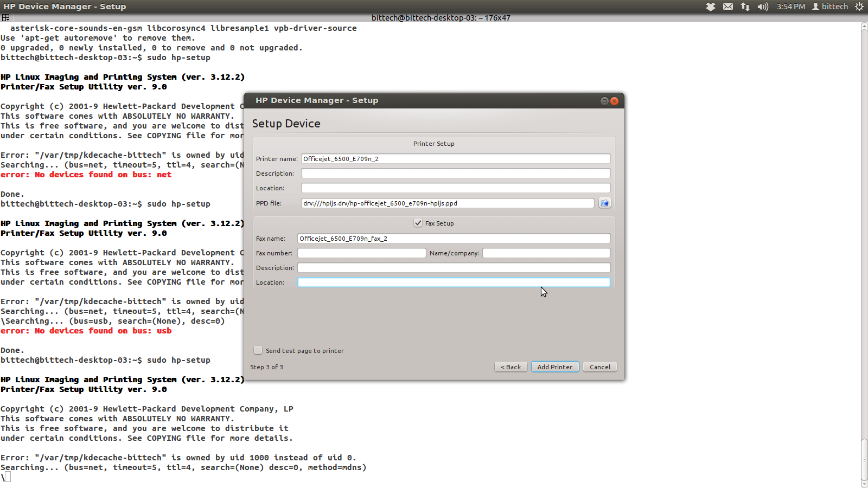Focus the Name/company field
The image size is (868, 488).
547,253
